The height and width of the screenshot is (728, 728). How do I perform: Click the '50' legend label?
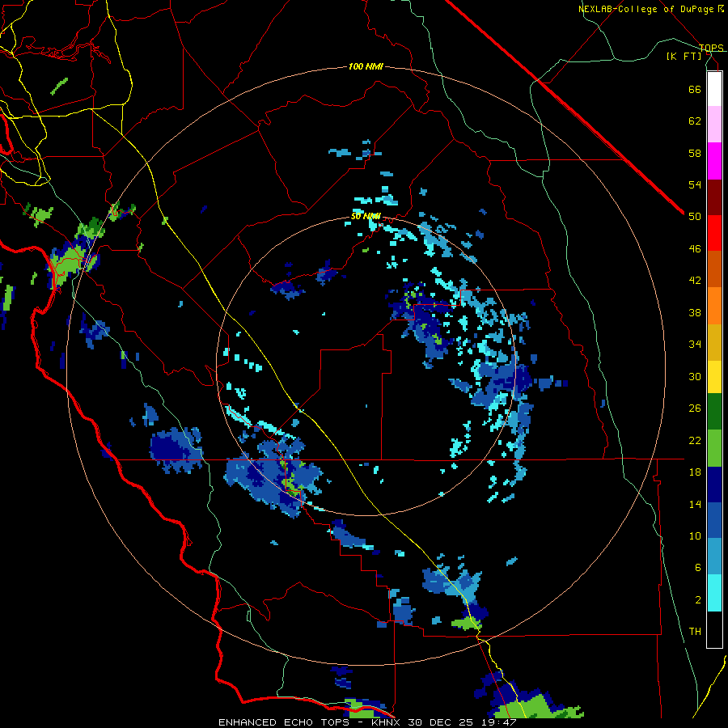(x=695, y=217)
